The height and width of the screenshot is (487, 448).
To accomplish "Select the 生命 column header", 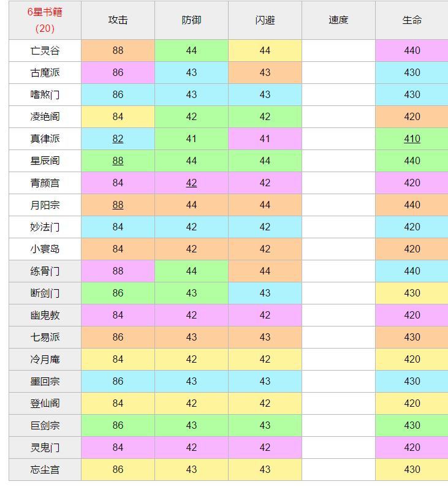I will (412, 20).
